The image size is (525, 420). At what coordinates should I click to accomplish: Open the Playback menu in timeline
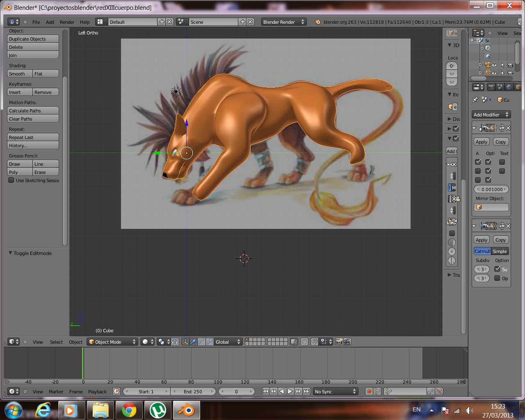97,392
